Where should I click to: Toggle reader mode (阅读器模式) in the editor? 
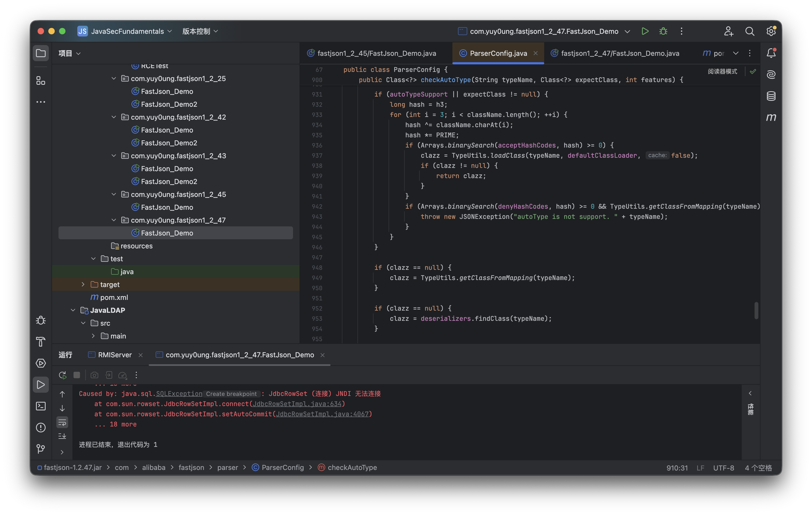[722, 71]
